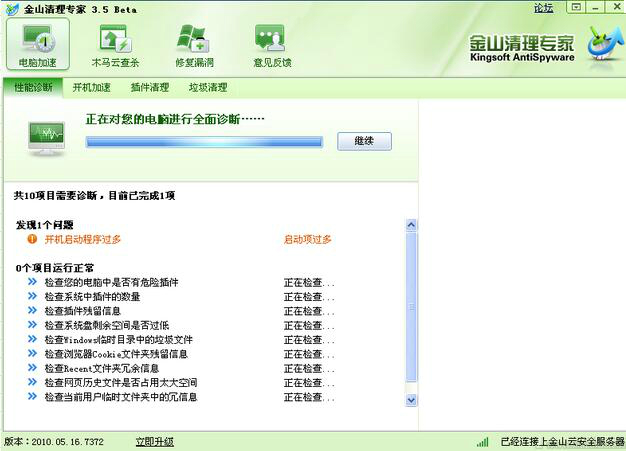This screenshot has height=451, width=626.
Task: Click the signal strength icon in status bar
Action: point(483,441)
